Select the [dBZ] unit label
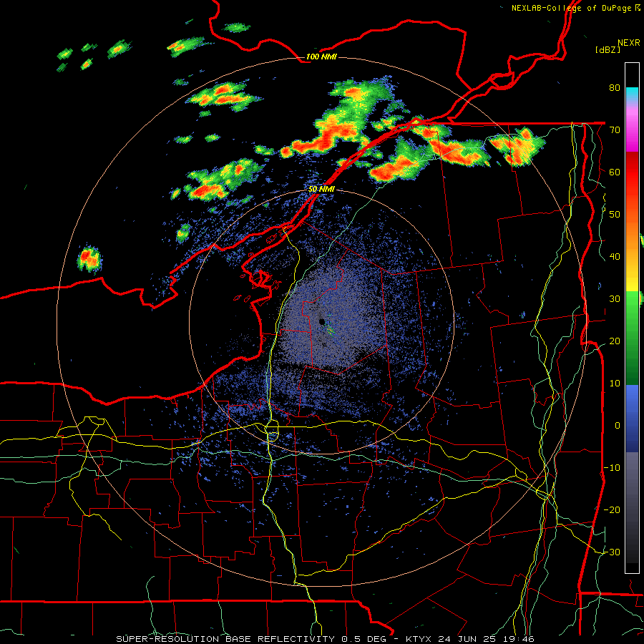 [608, 50]
